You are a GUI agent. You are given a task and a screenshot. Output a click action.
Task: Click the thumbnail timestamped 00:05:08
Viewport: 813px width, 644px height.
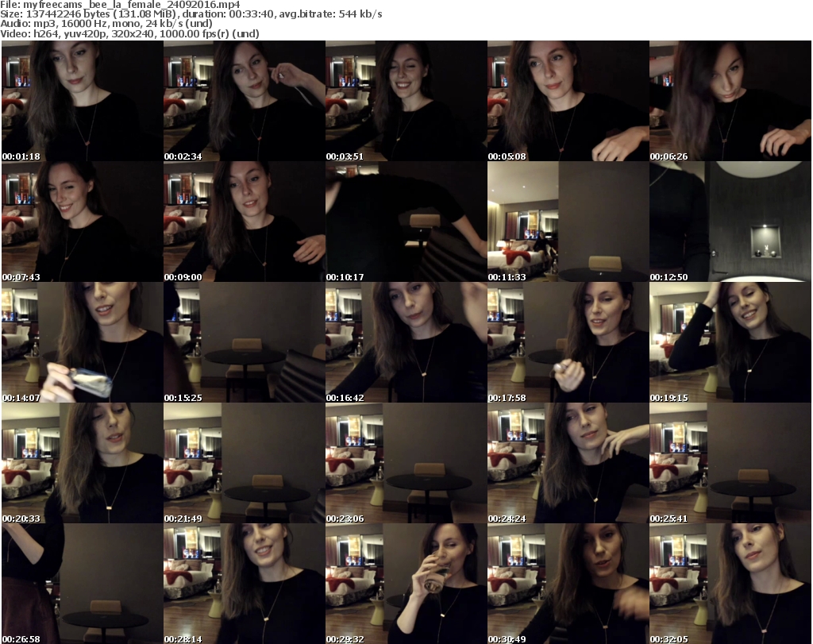coord(568,101)
